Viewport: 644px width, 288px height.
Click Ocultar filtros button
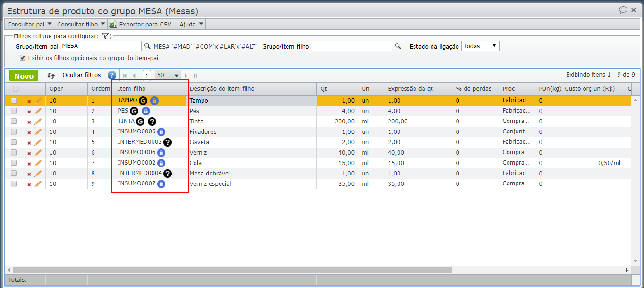tap(82, 75)
